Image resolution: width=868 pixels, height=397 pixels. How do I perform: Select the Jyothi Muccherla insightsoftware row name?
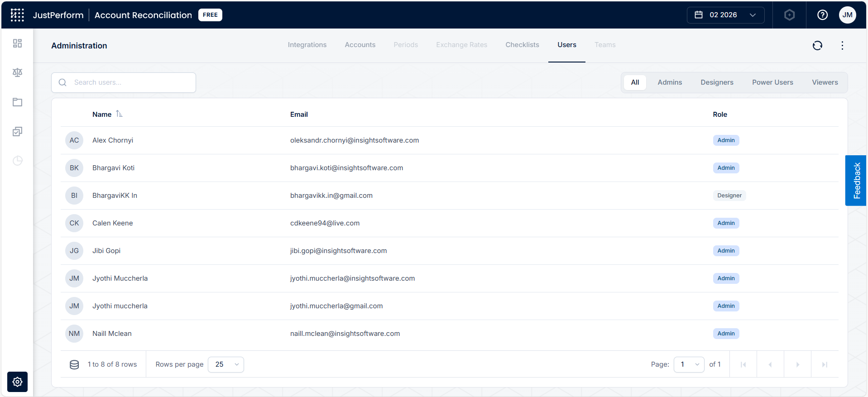click(x=120, y=278)
